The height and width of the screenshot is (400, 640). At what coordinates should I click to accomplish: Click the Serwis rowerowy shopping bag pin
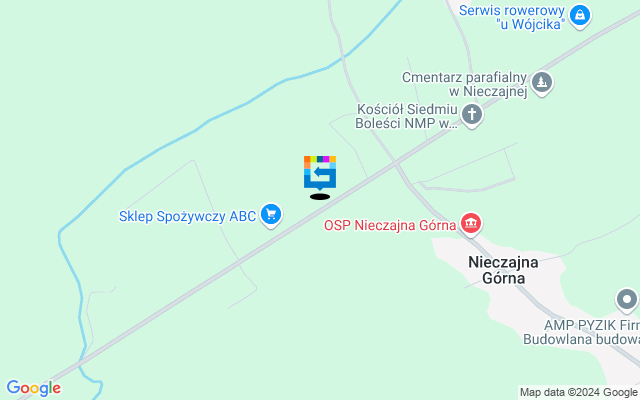pos(580,17)
